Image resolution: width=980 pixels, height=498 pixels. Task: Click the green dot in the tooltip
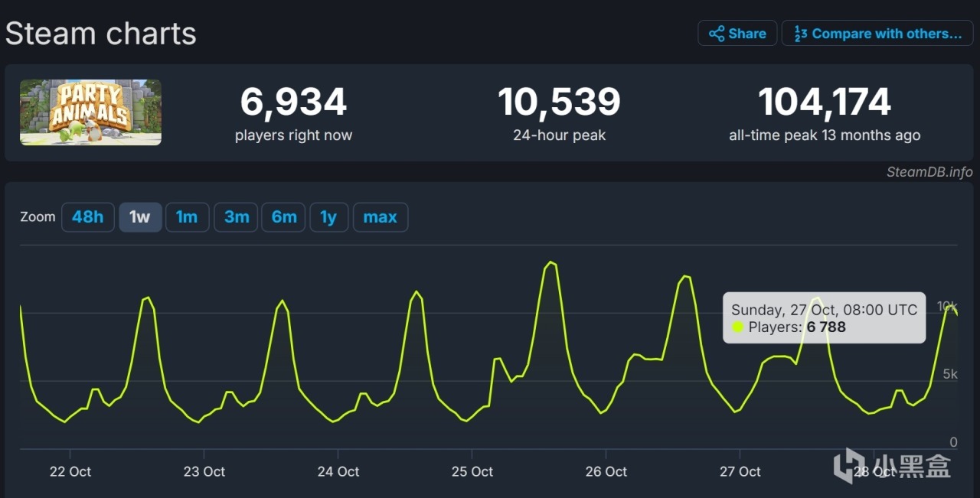pyautogui.click(x=738, y=327)
